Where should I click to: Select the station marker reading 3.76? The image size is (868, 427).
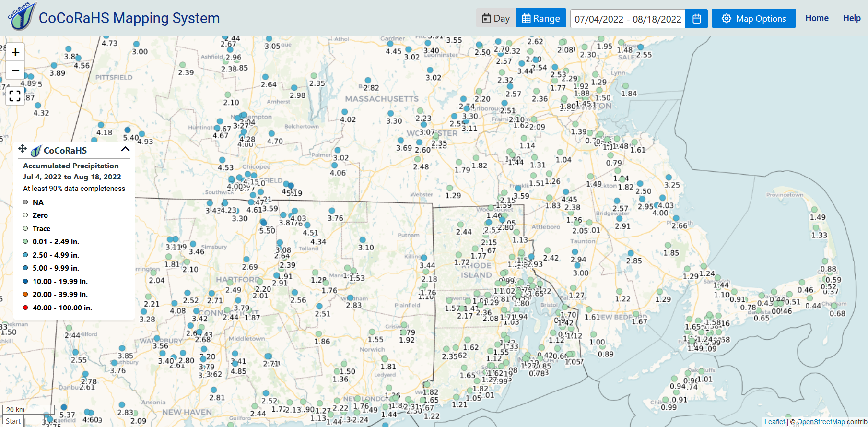coord(332,211)
